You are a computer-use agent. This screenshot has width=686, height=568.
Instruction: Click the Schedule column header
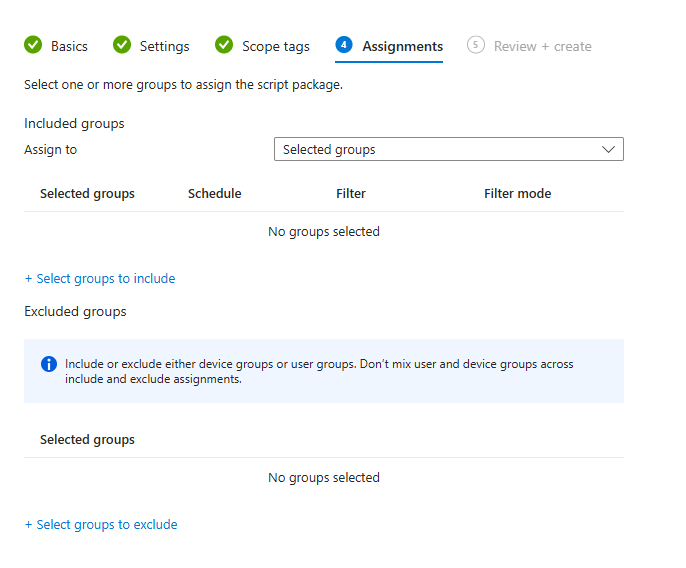click(x=214, y=194)
